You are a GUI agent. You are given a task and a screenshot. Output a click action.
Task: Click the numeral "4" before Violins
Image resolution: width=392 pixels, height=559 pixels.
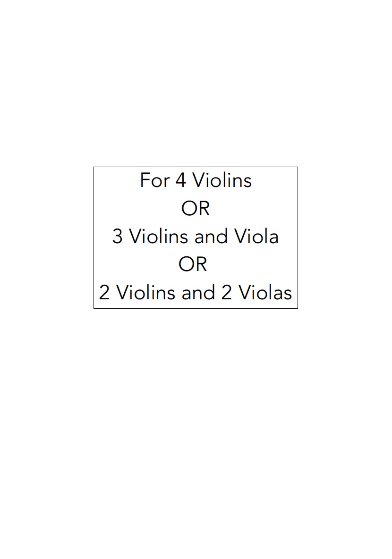click(x=180, y=180)
